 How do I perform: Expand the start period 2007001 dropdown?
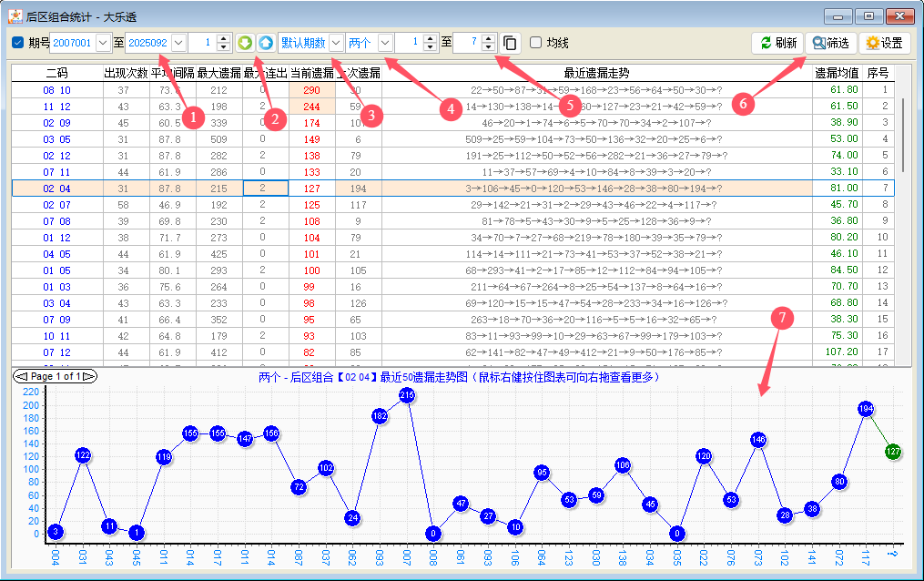(103, 43)
